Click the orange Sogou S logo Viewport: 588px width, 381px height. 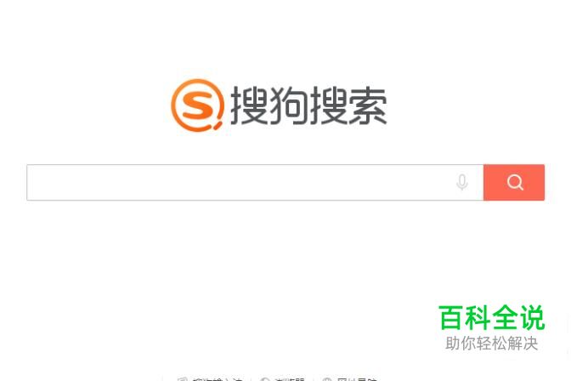198,105
